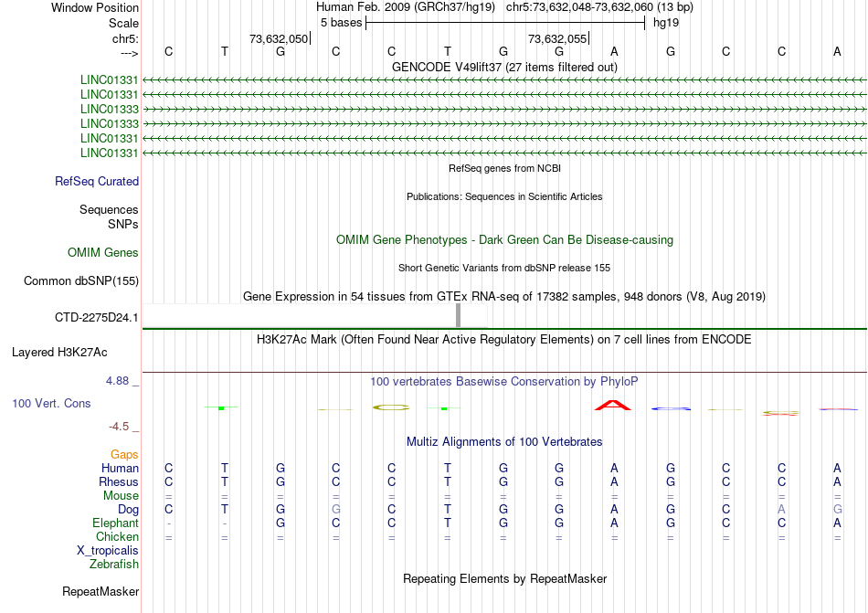
Task: Click the gray bar in GTEx expression chart
Action: (458, 315)
